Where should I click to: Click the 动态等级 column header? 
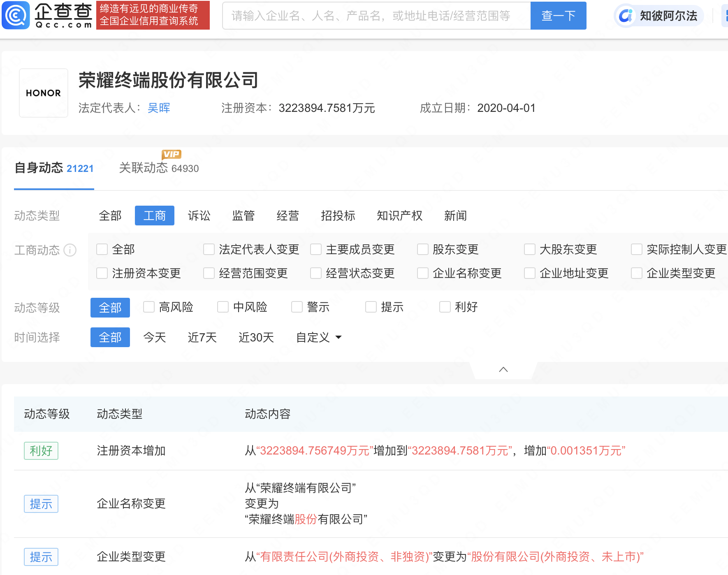point(47,414)
